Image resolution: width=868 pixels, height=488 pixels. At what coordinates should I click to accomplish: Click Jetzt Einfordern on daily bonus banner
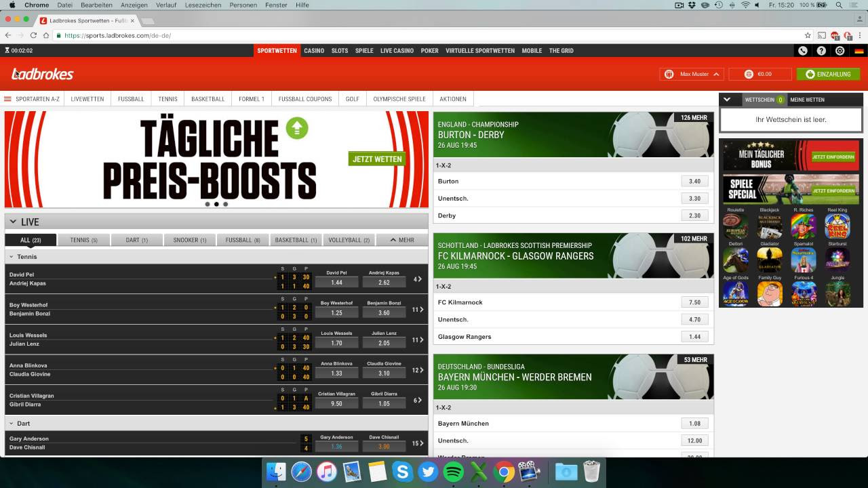coord(833,157)
